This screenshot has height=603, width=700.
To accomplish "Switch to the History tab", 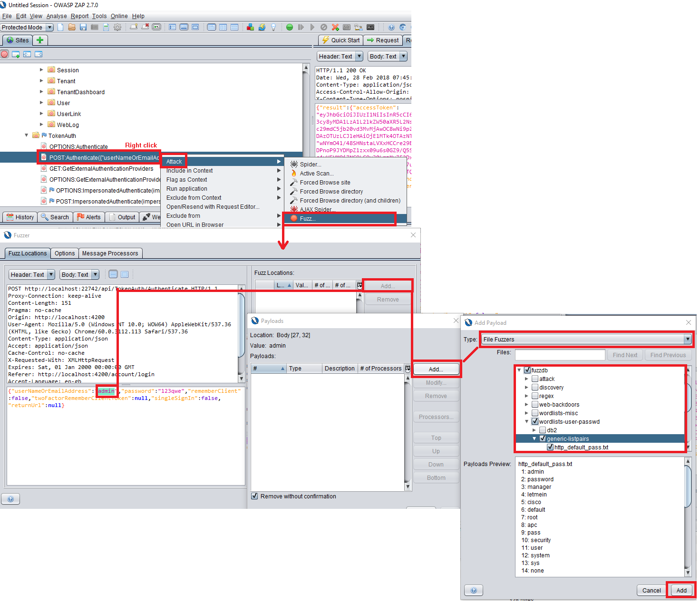I will pos(20,217).
